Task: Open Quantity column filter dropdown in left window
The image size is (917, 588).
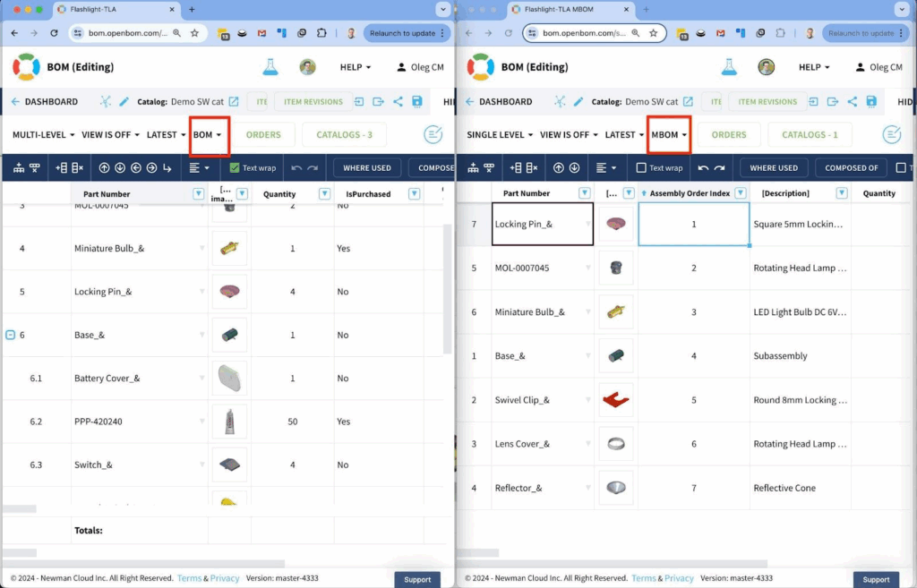Action: coord(324,193)
